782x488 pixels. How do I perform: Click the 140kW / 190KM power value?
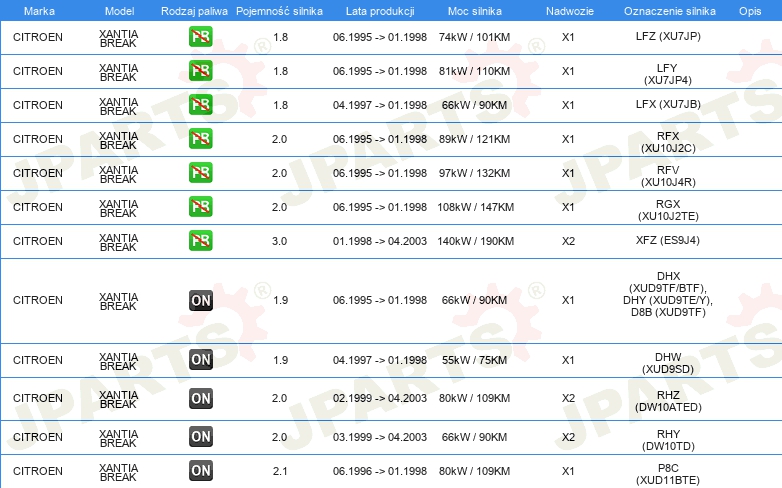(x=475, y=241)
